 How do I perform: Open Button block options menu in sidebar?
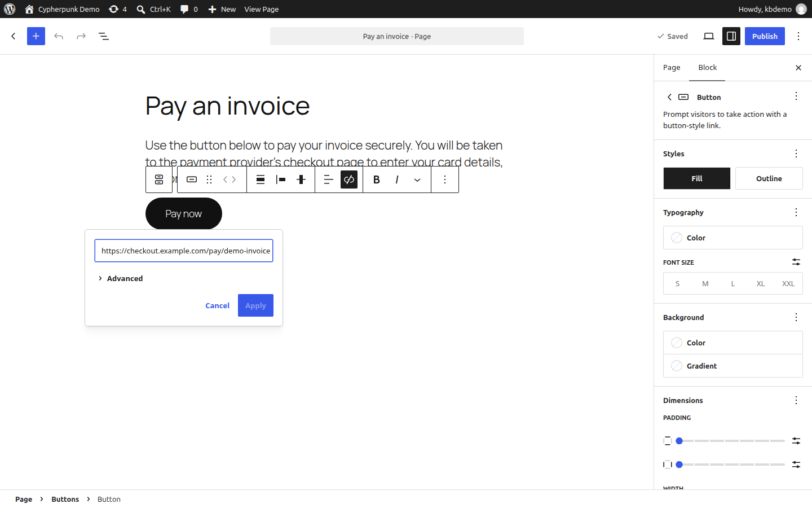(796, 97)
